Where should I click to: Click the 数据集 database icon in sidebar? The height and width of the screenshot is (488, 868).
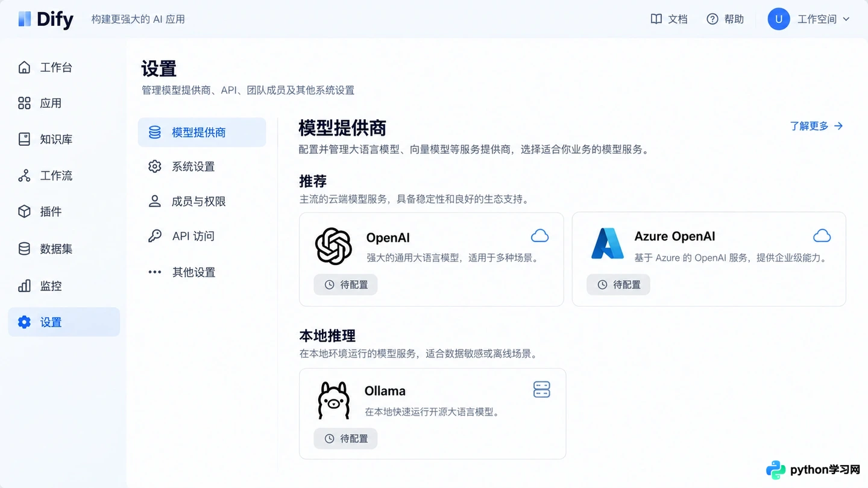pyautogui.click(x=24, y=249)
